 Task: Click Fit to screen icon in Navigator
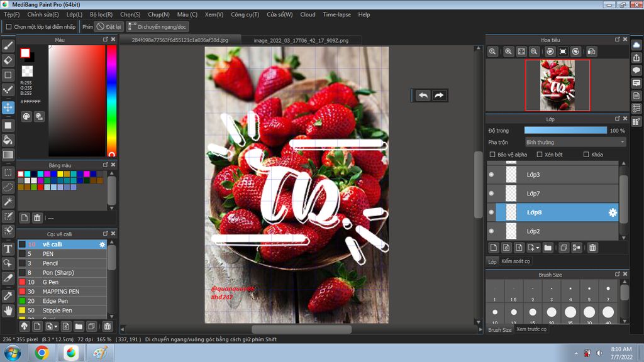(521, 52)
